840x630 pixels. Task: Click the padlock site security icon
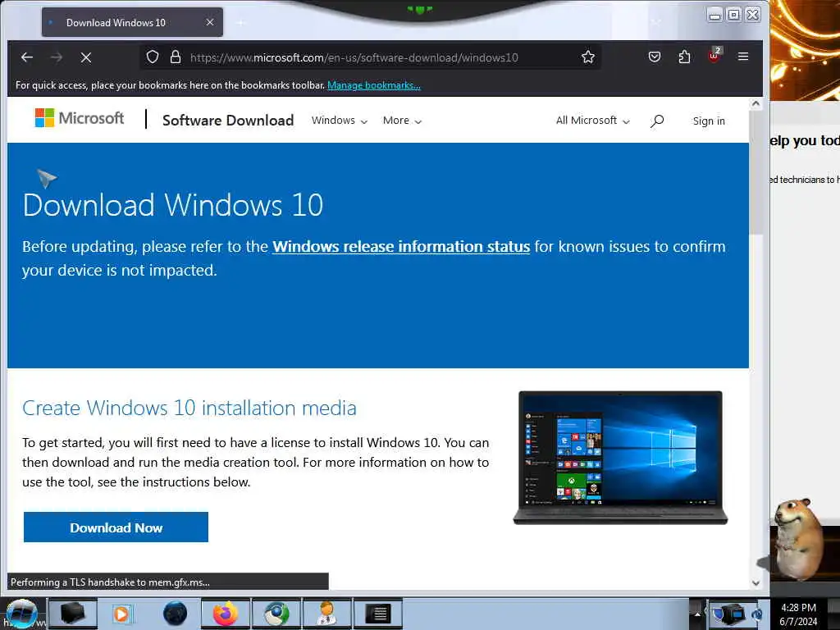(x=176, y=57)
